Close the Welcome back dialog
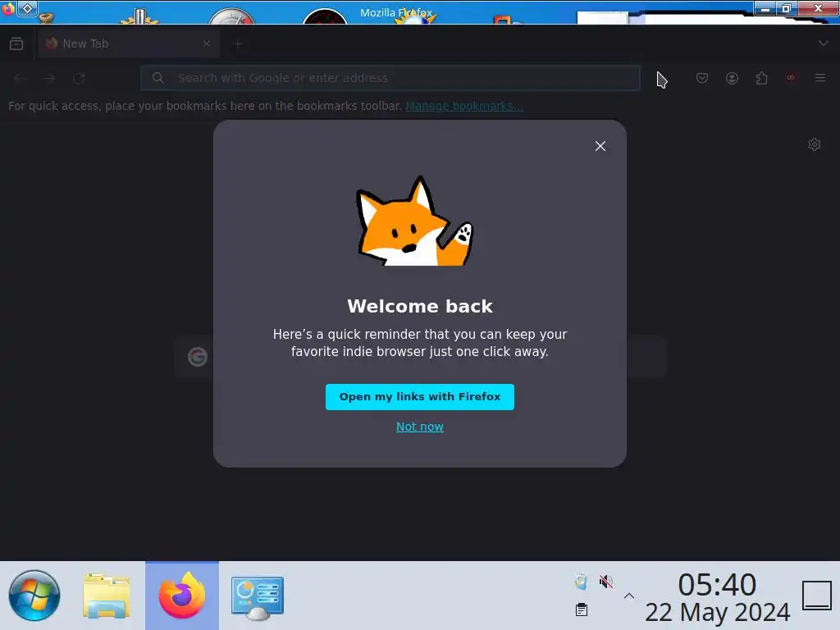 600,146
